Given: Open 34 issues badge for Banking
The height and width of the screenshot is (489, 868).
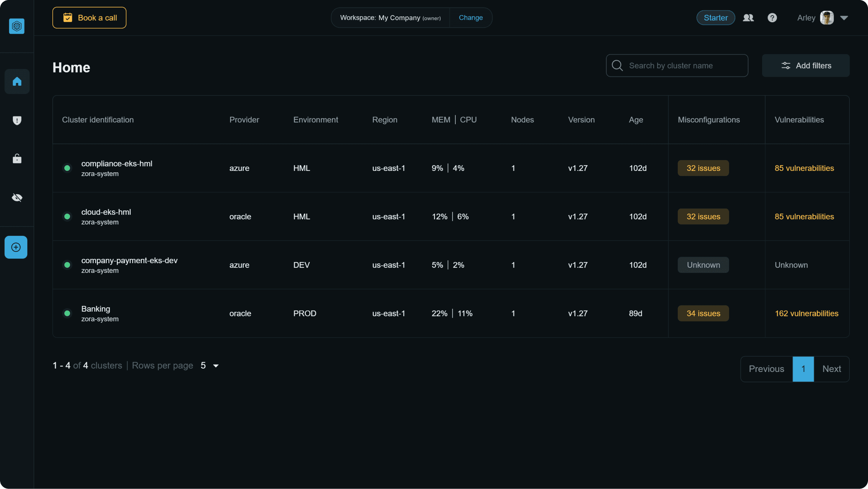Looking at the screenshot, I should click(703, 313).
